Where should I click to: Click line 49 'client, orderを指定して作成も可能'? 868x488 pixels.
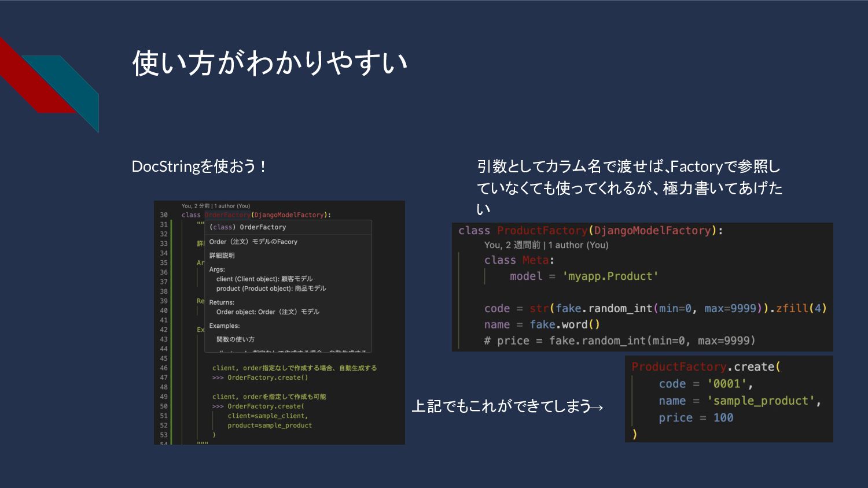[x=269, y=397]
